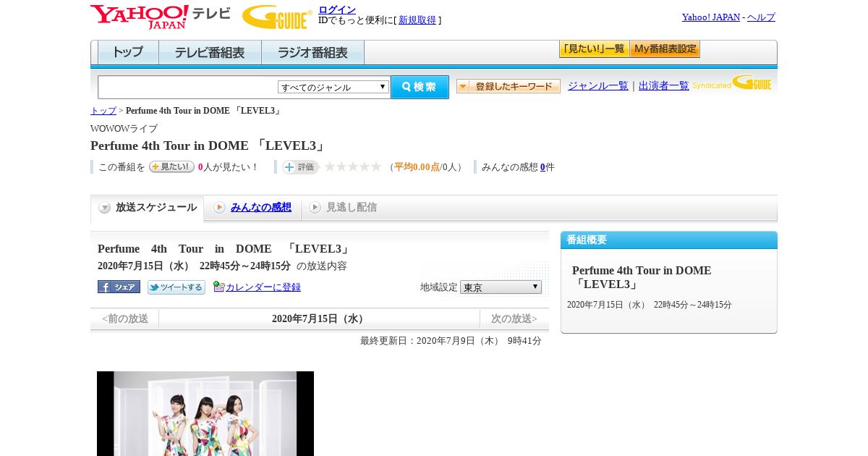This screenshot has width=868, height=456.
Task: Click the My番組表設定 button
Action: [x=665, y=49]
